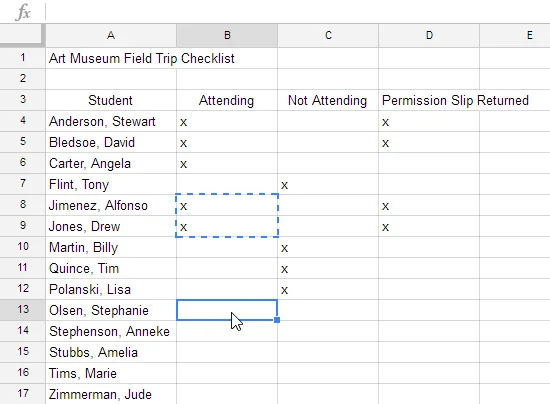Click the Attending x for Bledsoe, David
550x404 pixels.
coord(183,143)
